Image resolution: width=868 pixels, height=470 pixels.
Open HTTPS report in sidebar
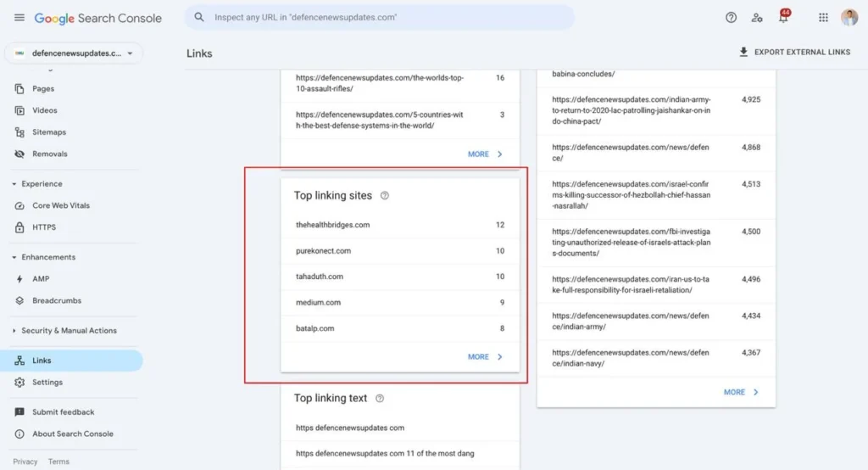(44, 227)
